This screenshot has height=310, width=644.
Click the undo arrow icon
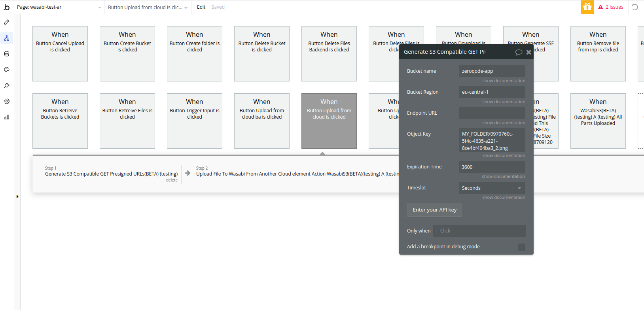(635, 7)
